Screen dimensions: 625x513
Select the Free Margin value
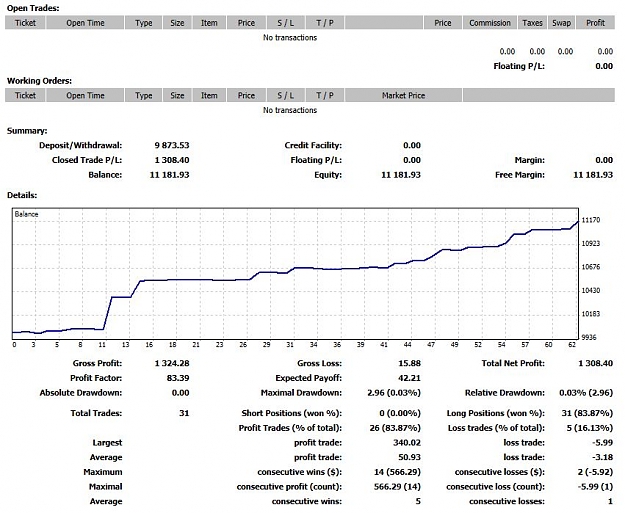point(593,175)
